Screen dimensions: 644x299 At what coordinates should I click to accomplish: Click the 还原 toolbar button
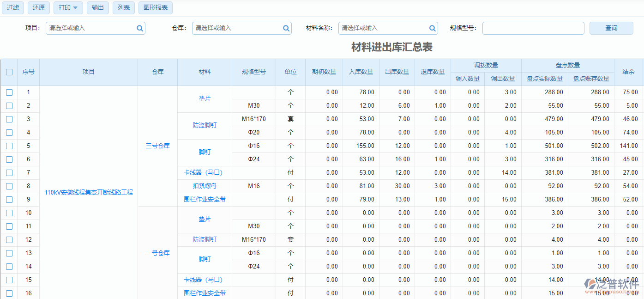point(38,7)
